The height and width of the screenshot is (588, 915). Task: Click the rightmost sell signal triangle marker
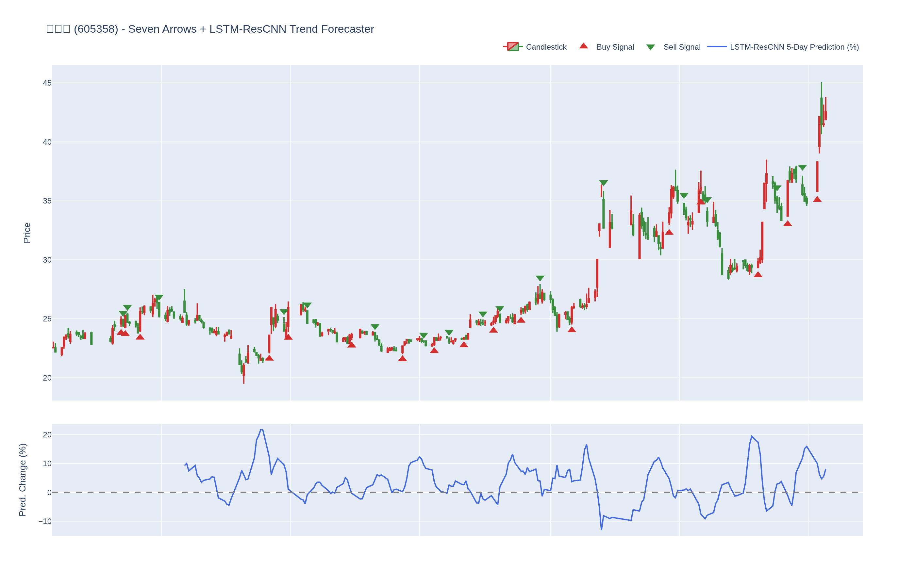coord(802,168)
